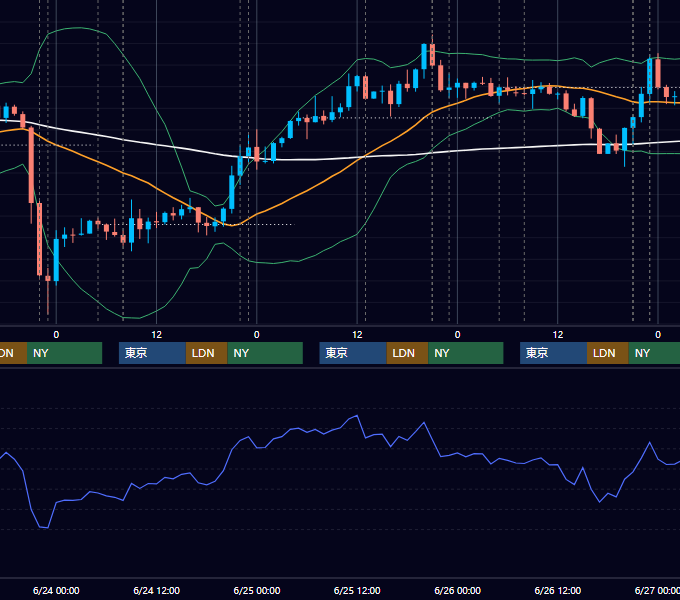Viewport: 680px width, 600px height.
Task: Click the 6/24 12:00 date label
Action: click(157, 590)
